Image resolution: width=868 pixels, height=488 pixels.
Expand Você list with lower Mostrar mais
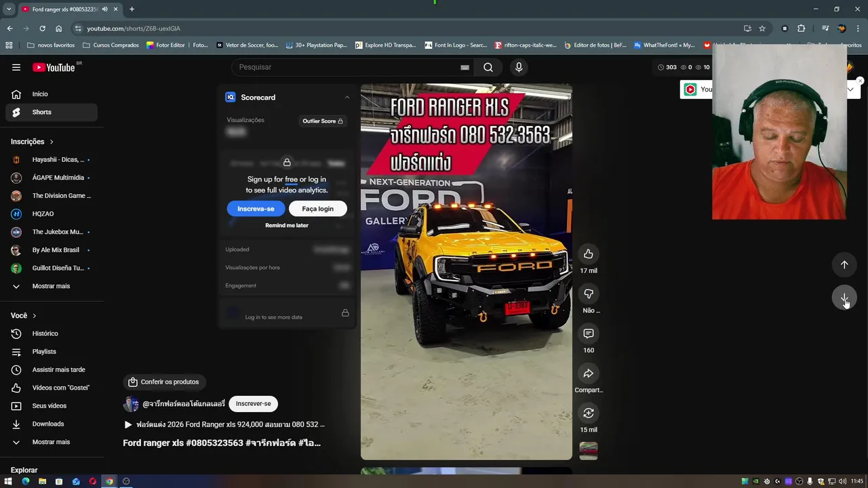click(52, 442)
